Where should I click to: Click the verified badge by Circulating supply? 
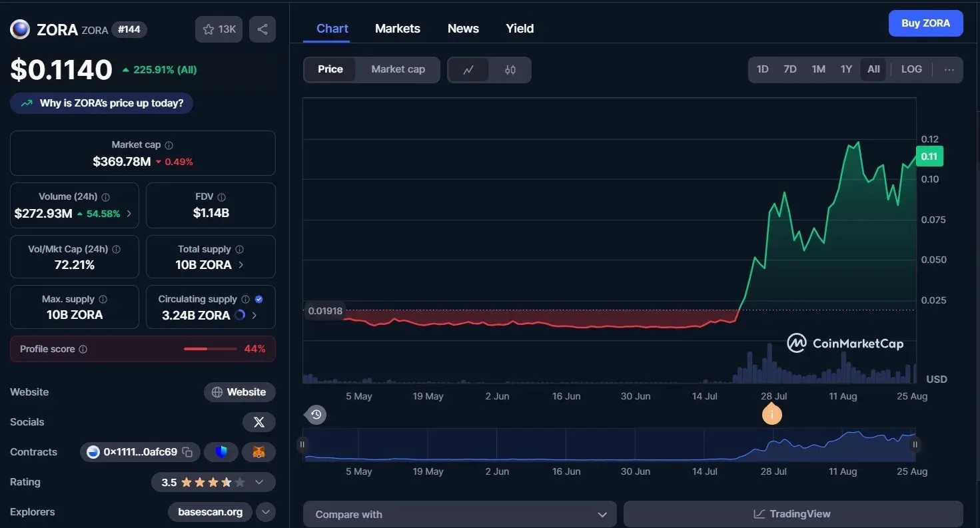point(259,300)
